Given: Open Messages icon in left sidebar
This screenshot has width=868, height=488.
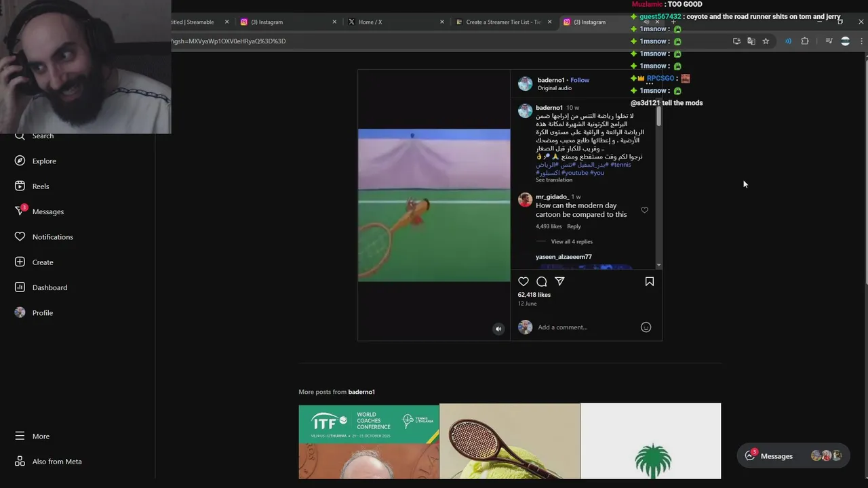Looking at the screenshot, I should pyautogui.click(x=20, y=211).
